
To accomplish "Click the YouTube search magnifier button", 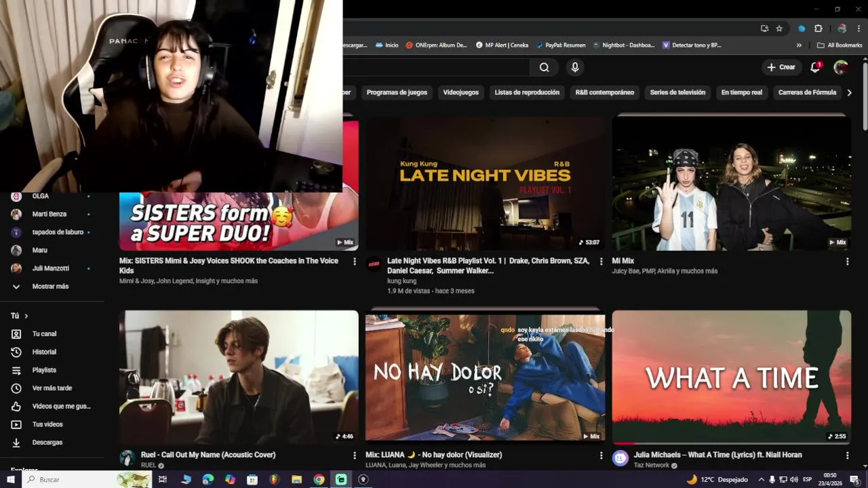I will pyautogui.click(x=544, y=67).
